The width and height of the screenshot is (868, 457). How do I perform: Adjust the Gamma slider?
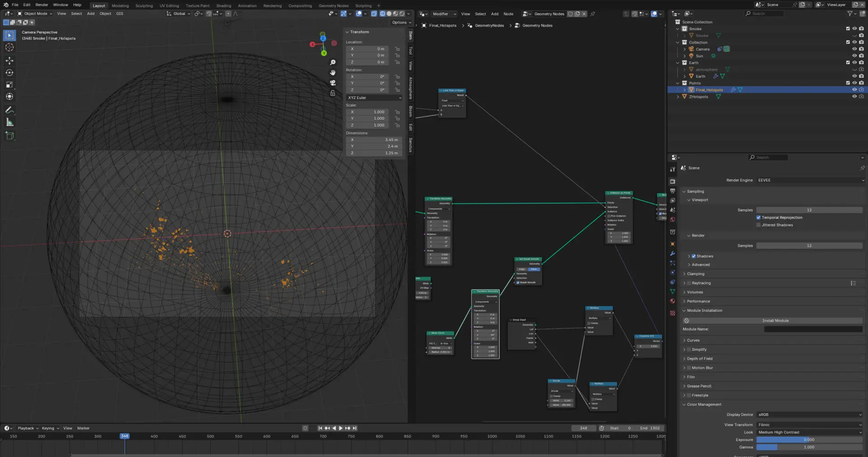(x=809, y=447)
